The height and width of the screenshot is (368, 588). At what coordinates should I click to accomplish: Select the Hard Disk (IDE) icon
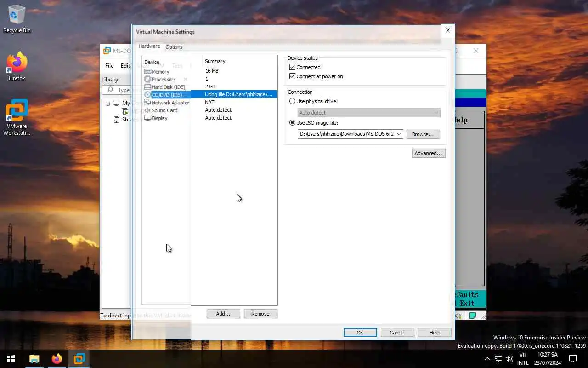click(147, 87)
